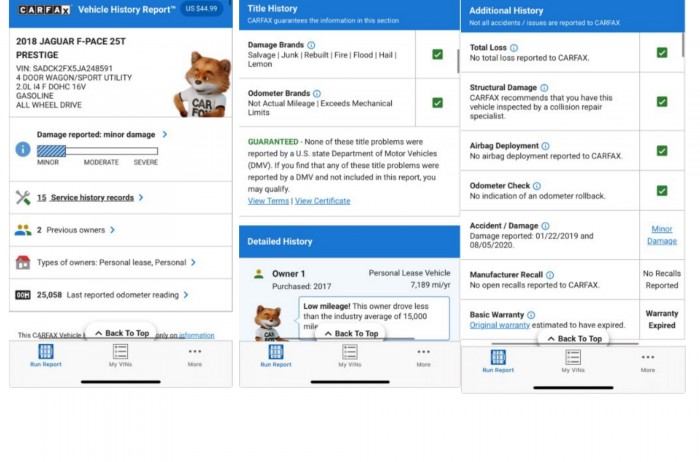Click the No Recalls Reported status text

(662, 279)
